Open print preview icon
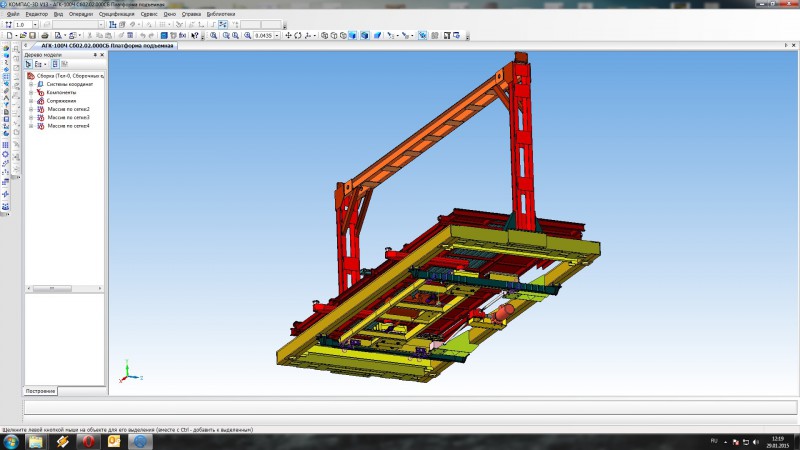The height and width of the screenshot is (450, 800). click(x=58, y=36)
